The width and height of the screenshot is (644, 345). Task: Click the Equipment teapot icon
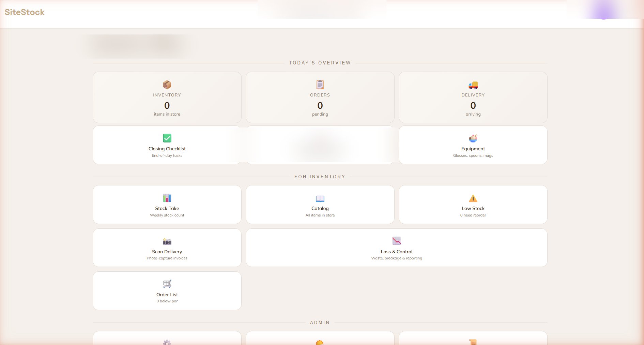click(473, 138)
